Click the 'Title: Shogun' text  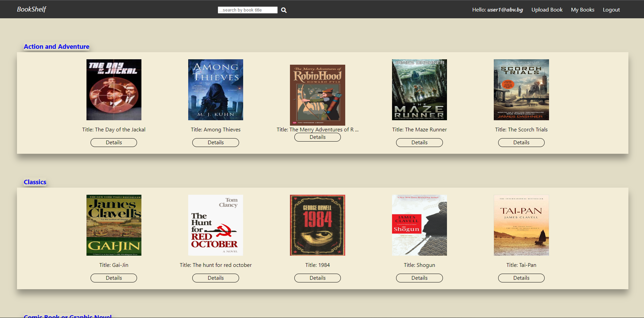(x=419, y=265)
